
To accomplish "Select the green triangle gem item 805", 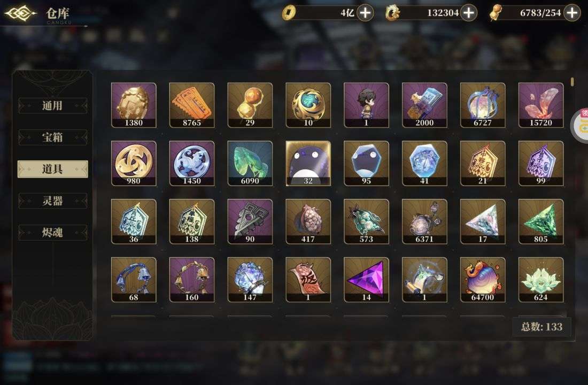I will [x=541, y=221].
